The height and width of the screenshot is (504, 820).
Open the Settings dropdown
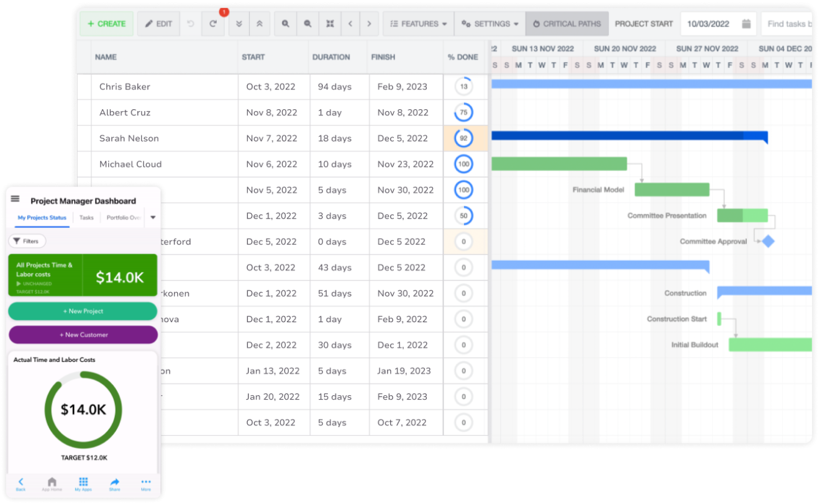(x=490, y=24)
